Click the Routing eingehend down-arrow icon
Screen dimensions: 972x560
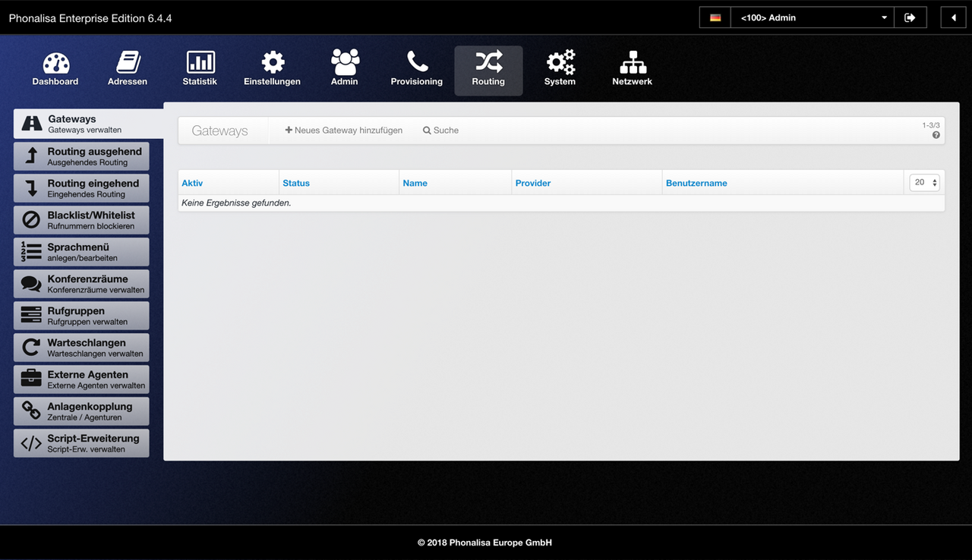(32, 187)
